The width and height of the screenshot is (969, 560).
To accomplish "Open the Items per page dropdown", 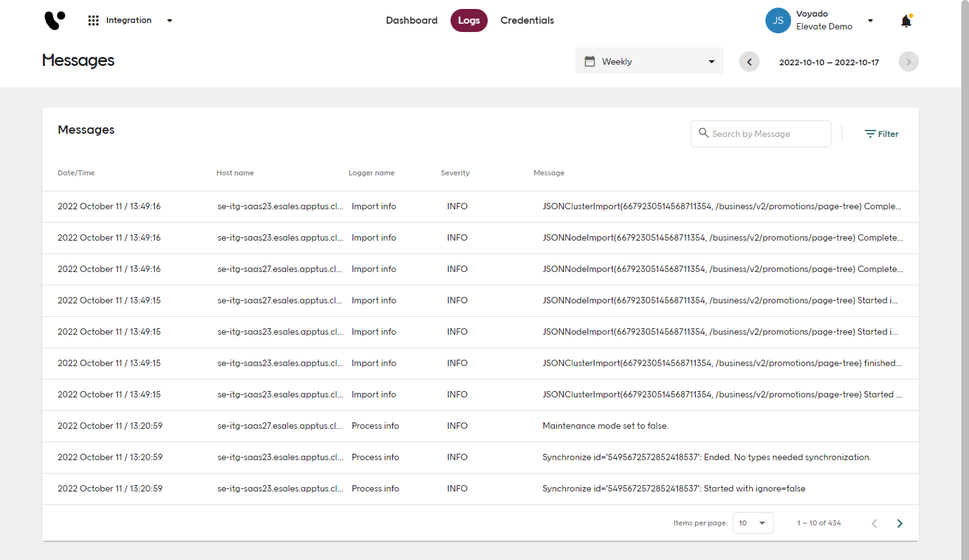I will click(x=753, y=523).
